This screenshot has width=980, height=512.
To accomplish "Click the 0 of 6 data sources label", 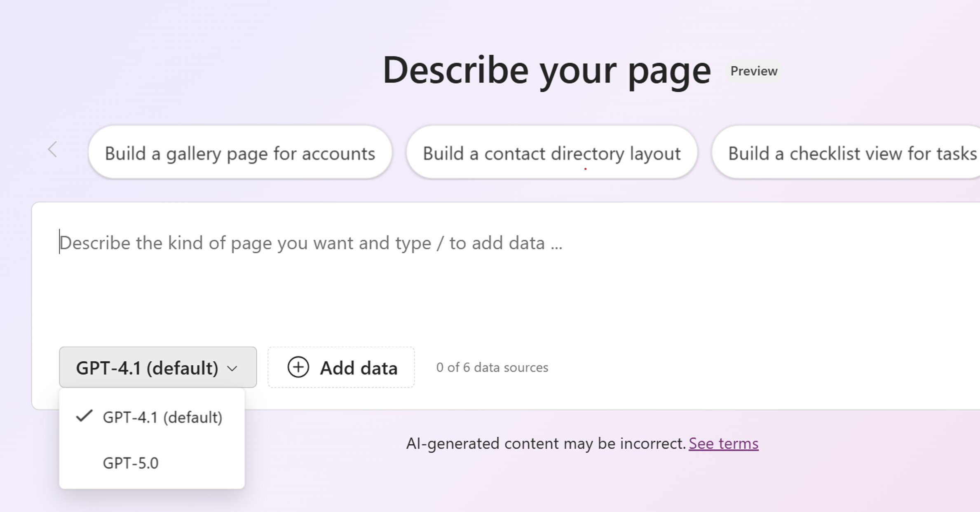I will pyautogui.click(x=492, y=367).
